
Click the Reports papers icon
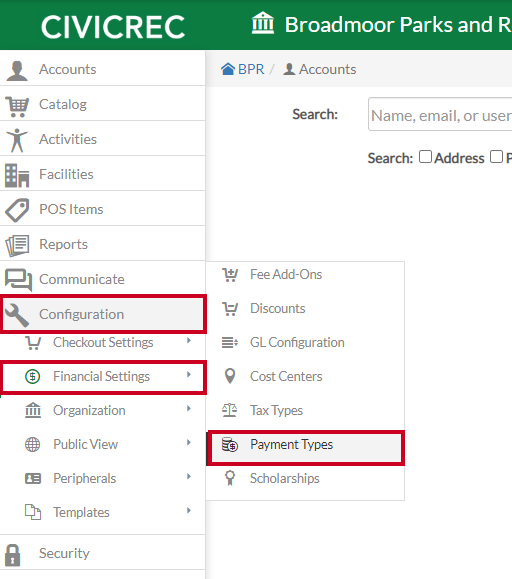(x=17, y=245)
